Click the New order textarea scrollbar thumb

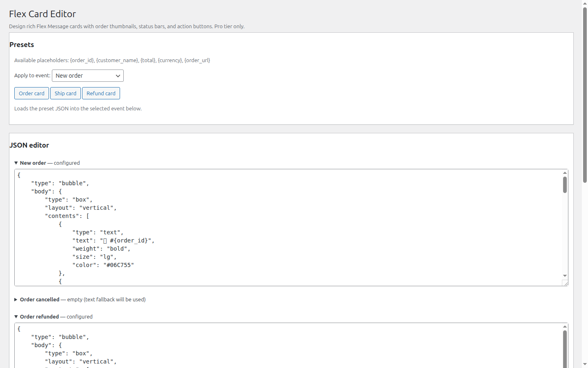565,185
